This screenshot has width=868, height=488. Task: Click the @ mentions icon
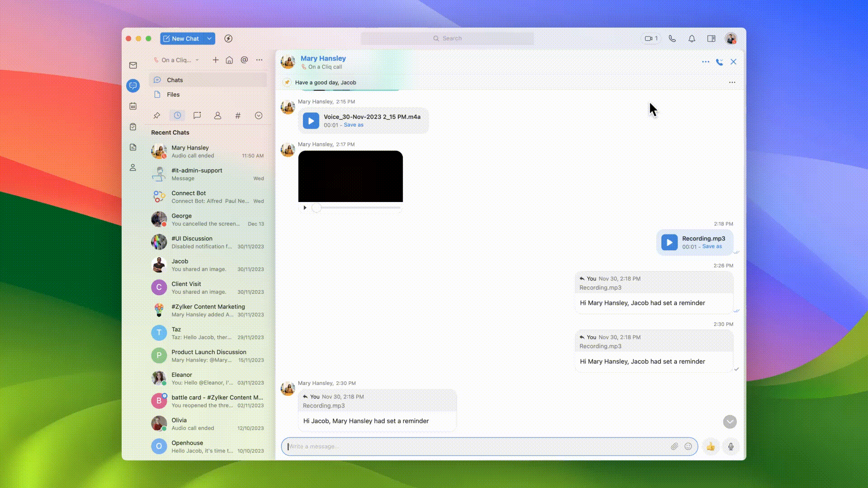pyautogui.click(x=244, y=60)
